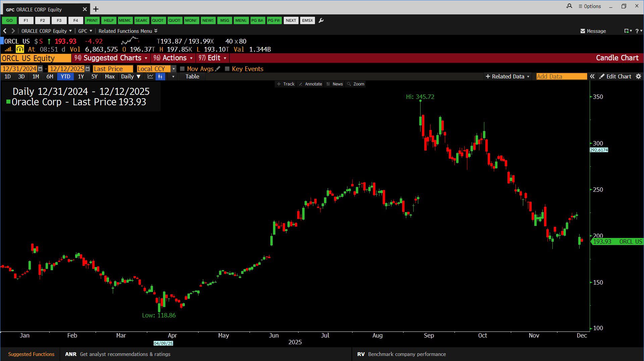Expand Related Functions Menu
Image resolution: width=644 pixels, height=361 pixels.
click(x=128, y=31)
